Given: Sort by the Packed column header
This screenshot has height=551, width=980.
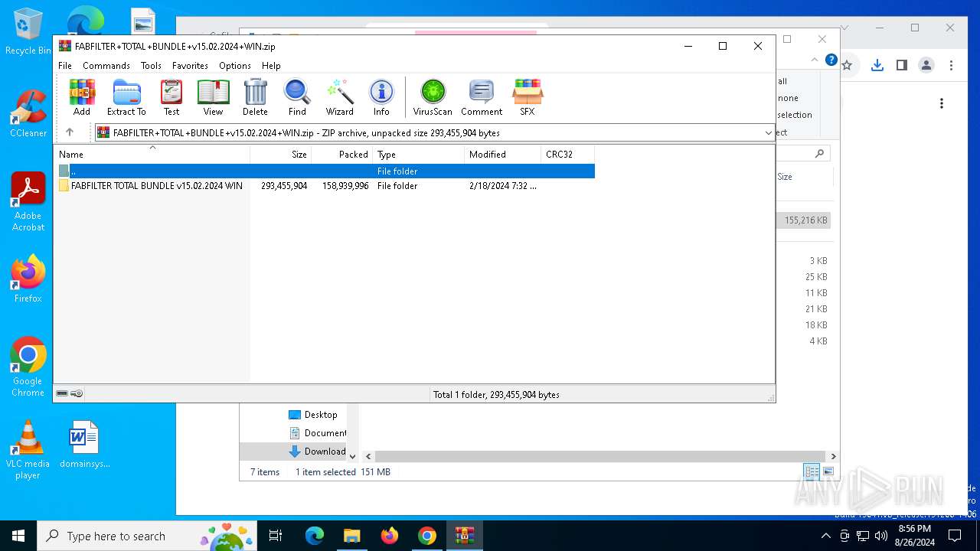Looking at the screenshot, I should tap(342, 154).
